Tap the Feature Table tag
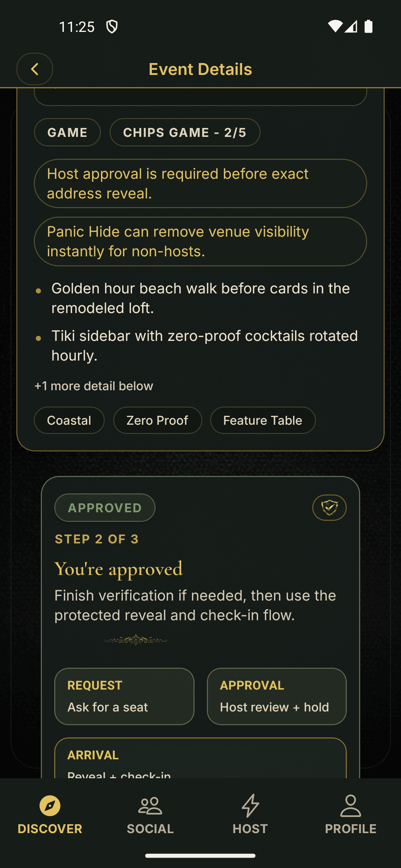The image size is (401, 868). point(263,421)
